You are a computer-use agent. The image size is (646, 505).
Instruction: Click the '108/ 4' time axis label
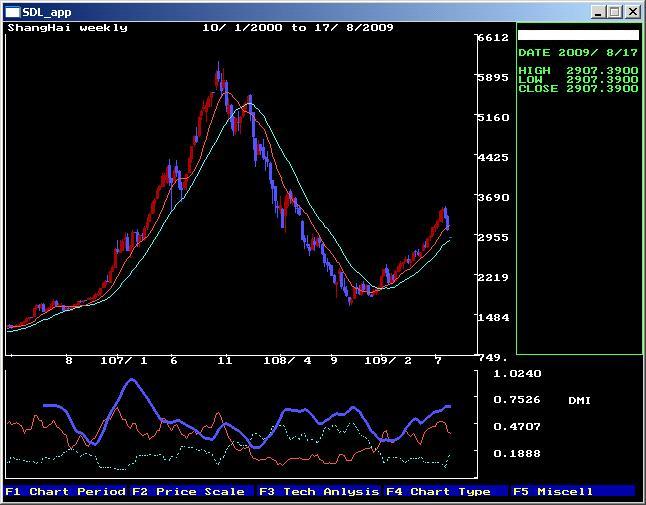pos(288,361)
